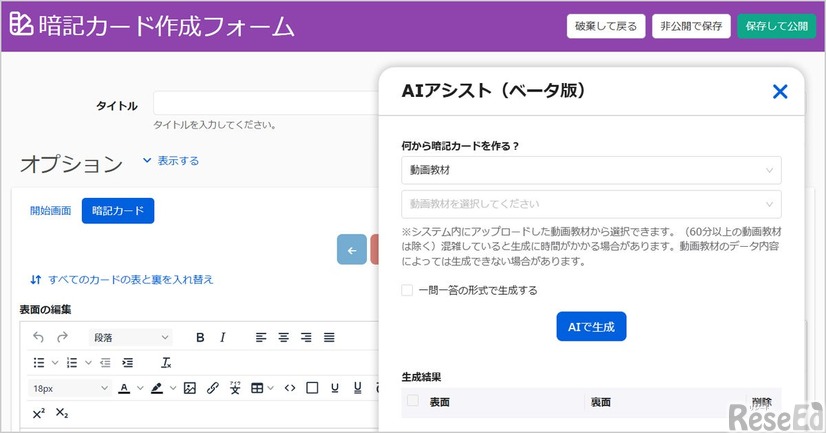Click the 表面の編集 label

[x=45, y=310]
